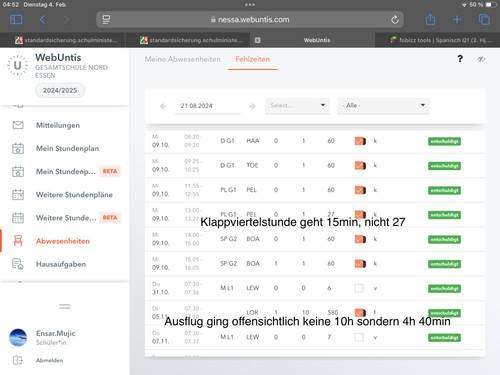This screenshot has width=500, height=375.
Task: Open page settings icon in address bar
Action: (x=106, y=20)
